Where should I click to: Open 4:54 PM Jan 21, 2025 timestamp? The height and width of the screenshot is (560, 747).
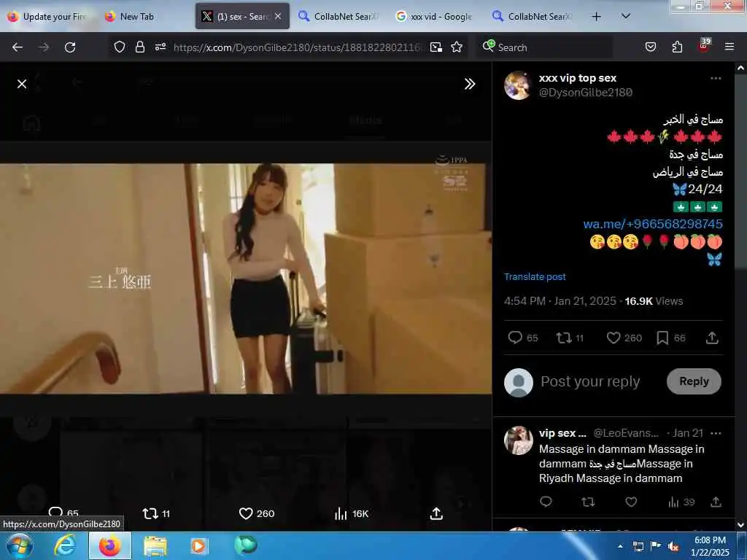(560, 301)
